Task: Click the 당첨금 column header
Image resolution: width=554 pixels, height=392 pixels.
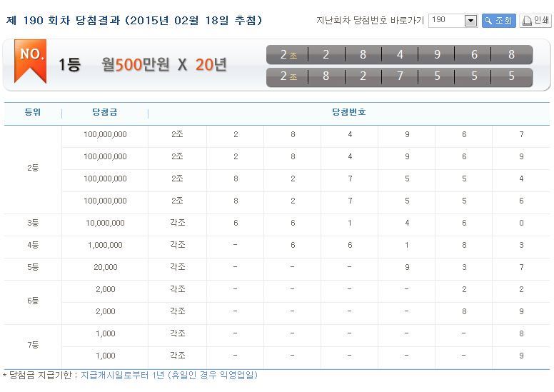Action: 105,113
